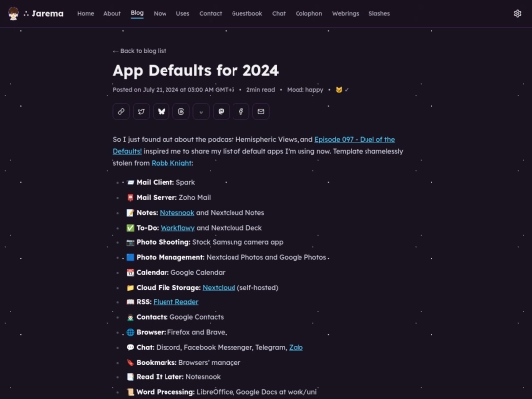Click the Mail Server postbox emoji
Image resolution: width=532 pixels, height=399 pixels.
(130, 197)
